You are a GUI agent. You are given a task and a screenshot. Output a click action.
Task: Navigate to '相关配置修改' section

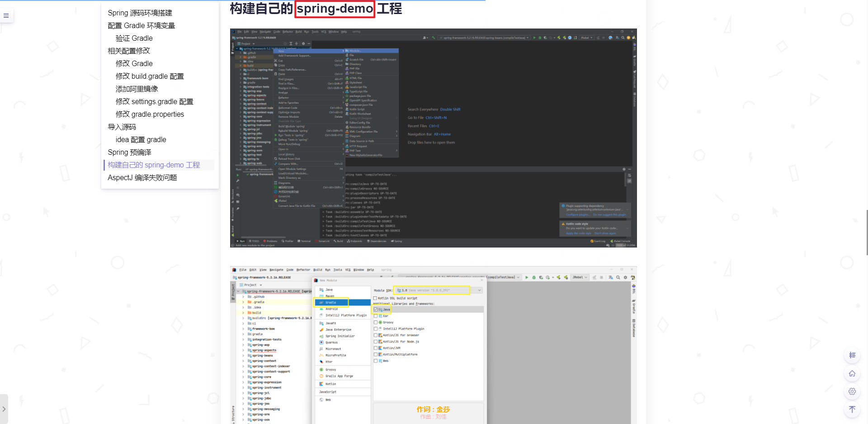click(x=129, y=51)
